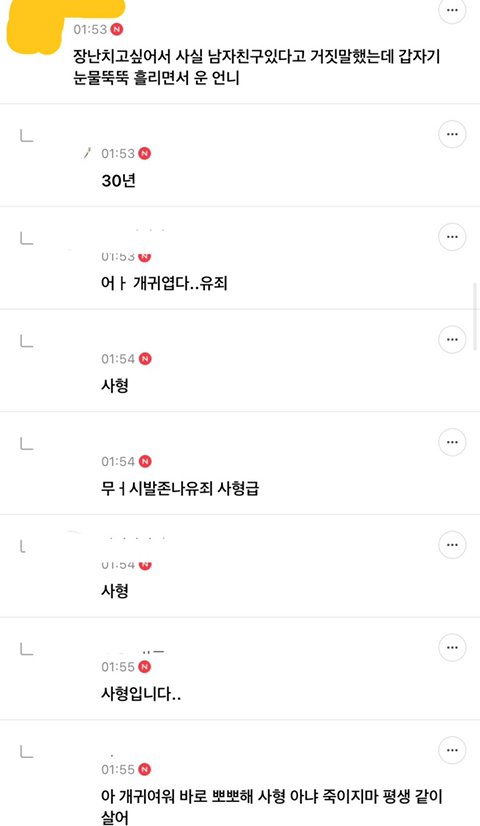Image resolution: width=480 pixels, height=826 pixels.
Task: Open more options for '사형입니다..' reply
Action: pos(452,647)
